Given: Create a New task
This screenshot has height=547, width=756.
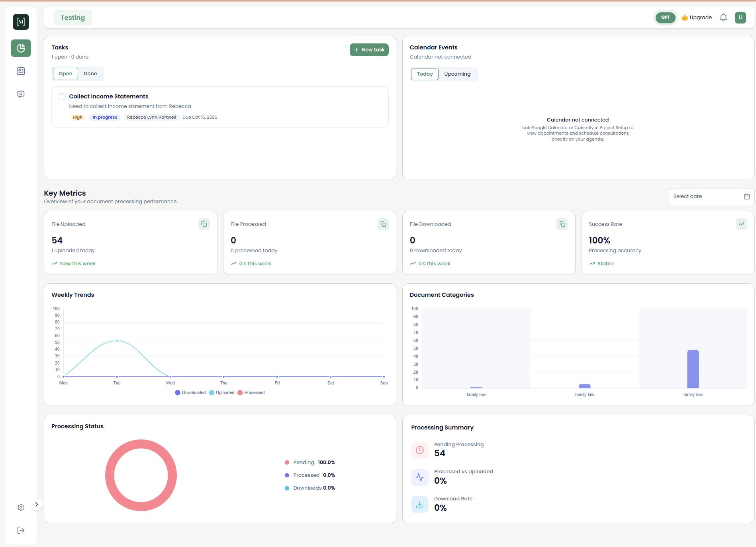Looking at the screenshot, I should click(369, 50).
